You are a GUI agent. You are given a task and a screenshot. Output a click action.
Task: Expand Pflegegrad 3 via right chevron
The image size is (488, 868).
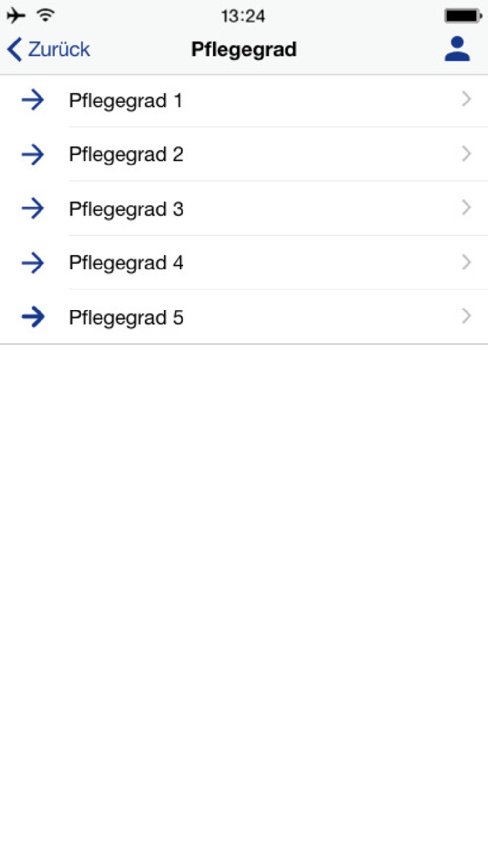coord(466,208)
